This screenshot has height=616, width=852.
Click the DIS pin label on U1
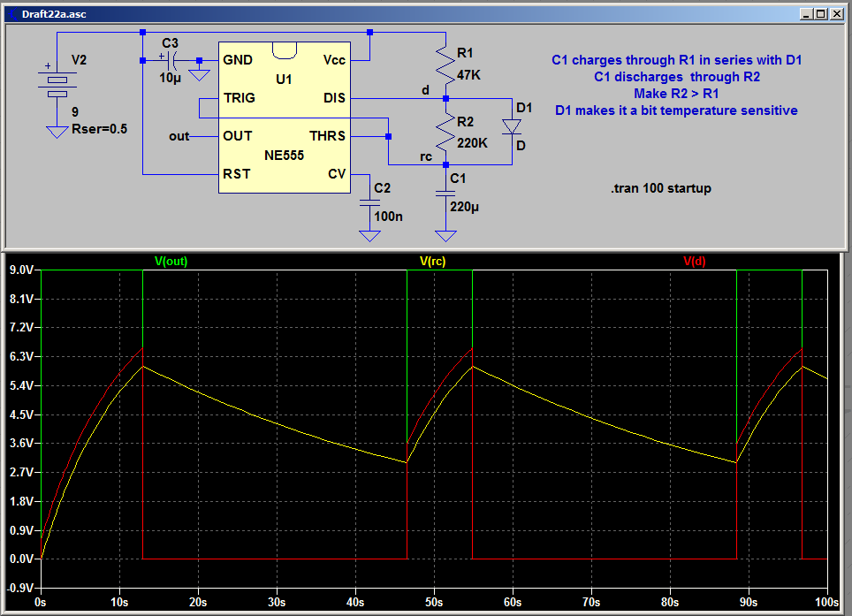[335, 98]
